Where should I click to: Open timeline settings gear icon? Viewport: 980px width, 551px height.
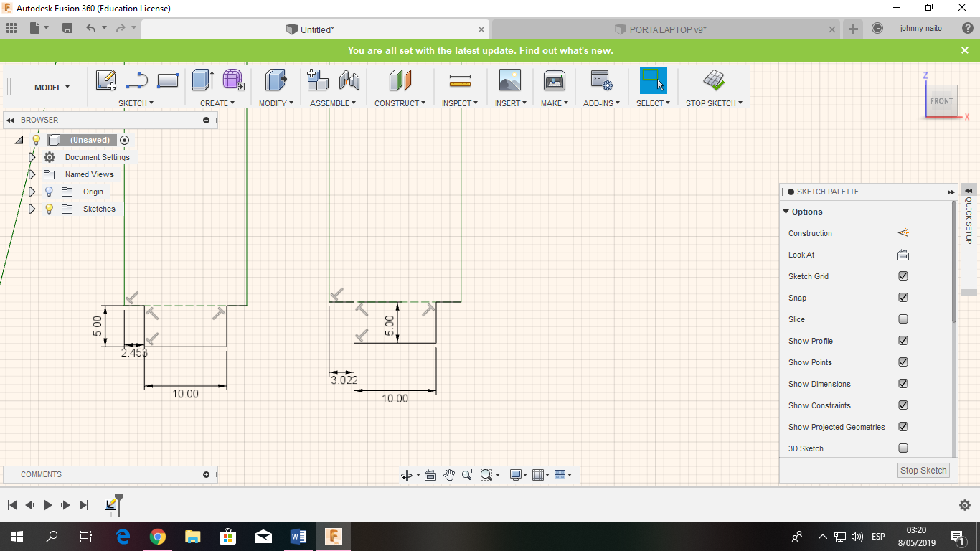click(965, 505)
